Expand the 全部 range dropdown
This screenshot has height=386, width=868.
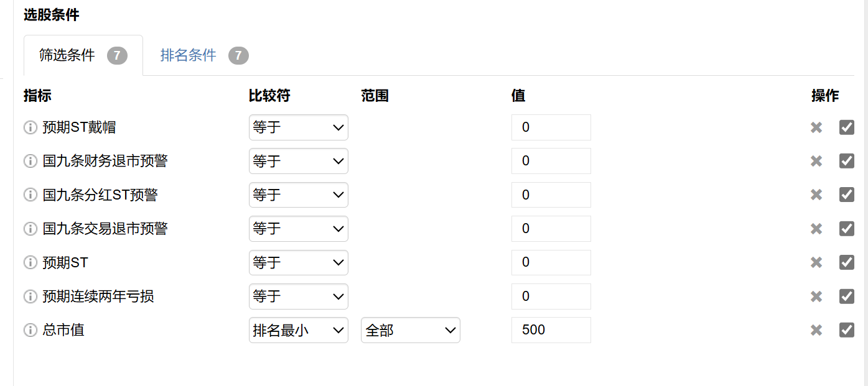click(x=410, y=330)
